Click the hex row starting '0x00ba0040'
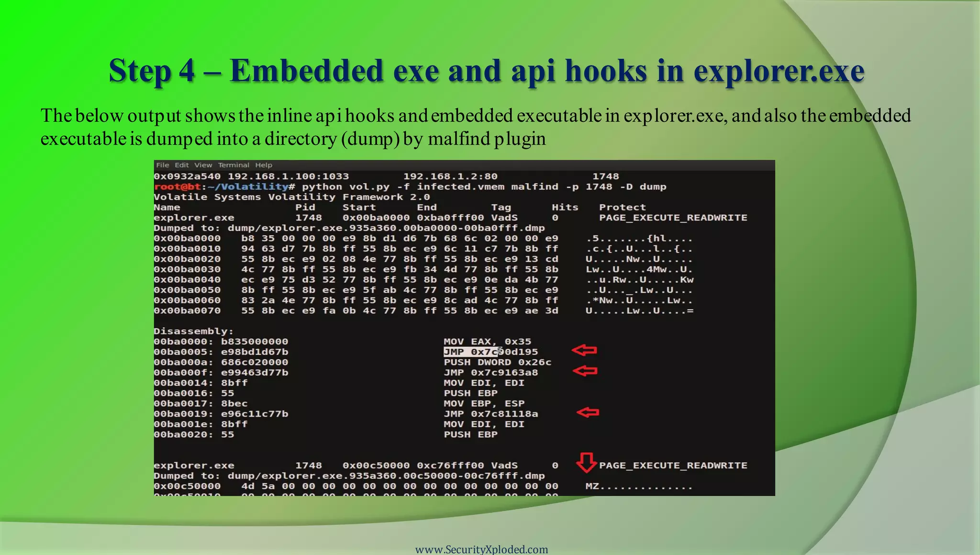The width and height of the screenshot is (980, 555). [423, 280]
